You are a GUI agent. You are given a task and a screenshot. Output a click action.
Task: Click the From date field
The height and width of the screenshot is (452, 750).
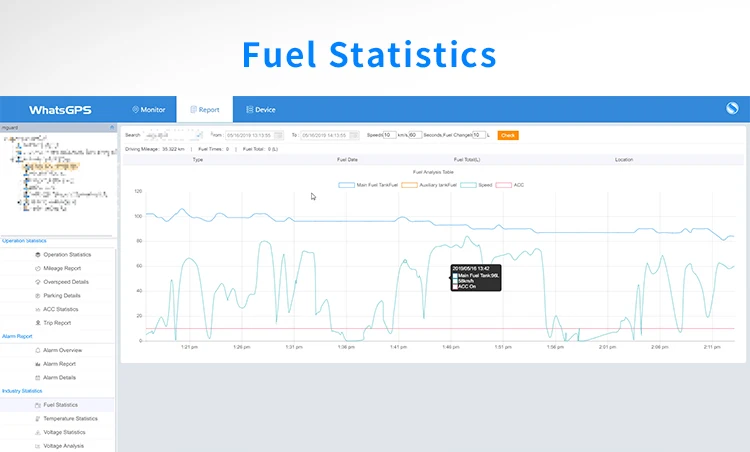tap(254, 135)
